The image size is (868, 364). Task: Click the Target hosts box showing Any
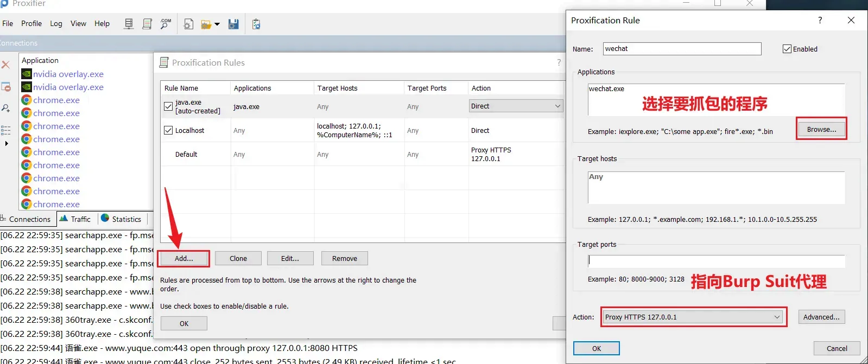(717, 188)
